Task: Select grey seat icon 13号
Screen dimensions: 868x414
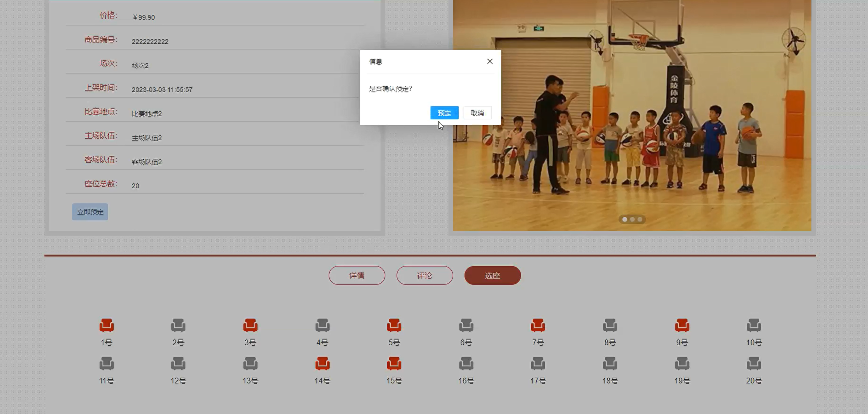Action: point(250,363)
